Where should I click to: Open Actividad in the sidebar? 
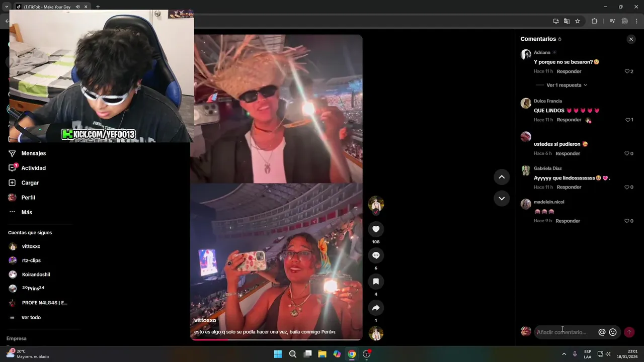(27, 168)
